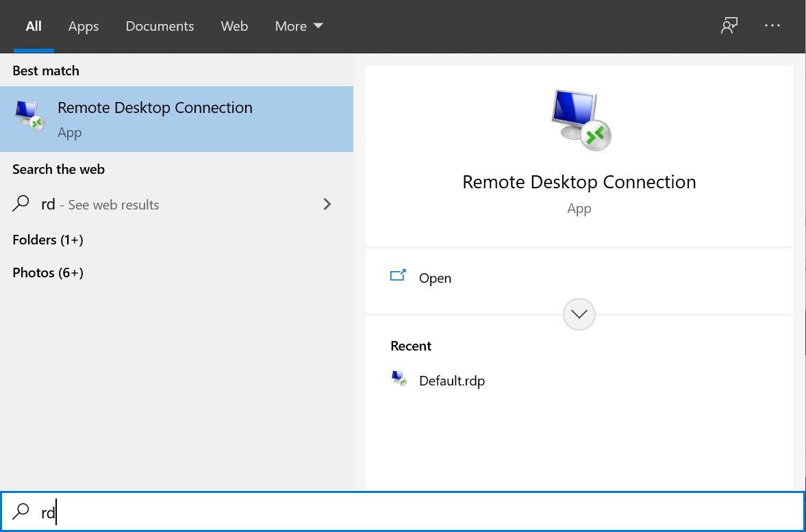
Task: Click the Open label for Remote Desktop Connection
Action: pyautogui.click(x=435, y=278)
